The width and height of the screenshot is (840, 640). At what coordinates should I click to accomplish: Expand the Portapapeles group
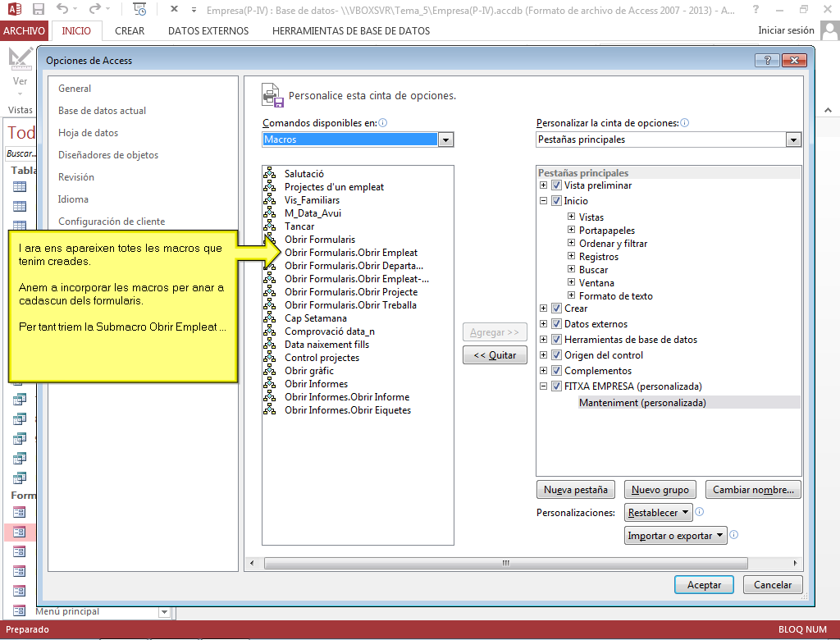click(571, 230)
